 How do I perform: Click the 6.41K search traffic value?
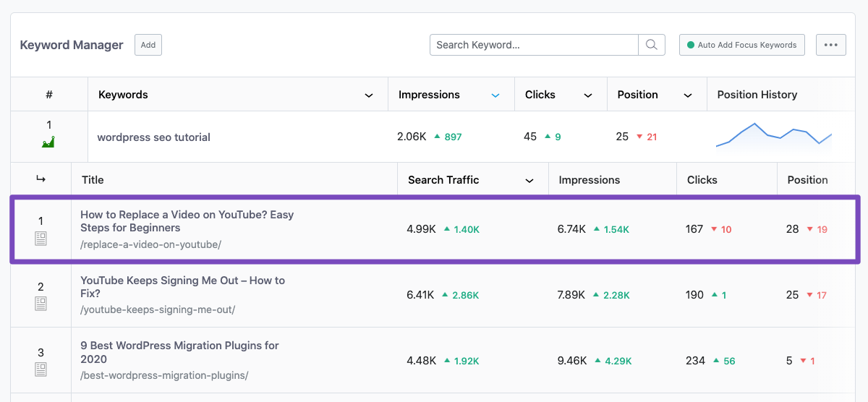coord(421,294)
